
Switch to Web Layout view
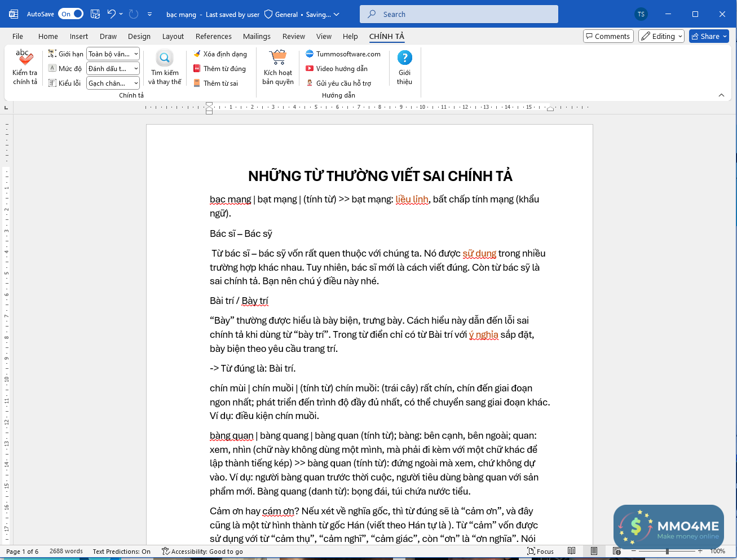[x=616, y=551]
